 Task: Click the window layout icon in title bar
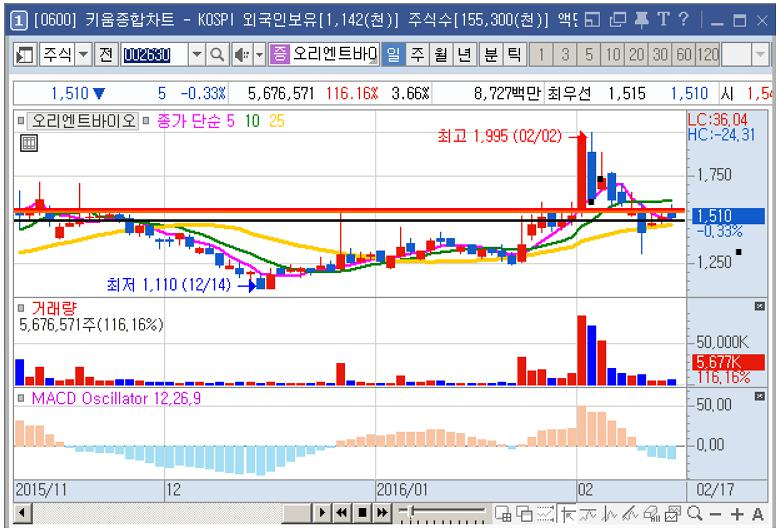tap(592, 20)
